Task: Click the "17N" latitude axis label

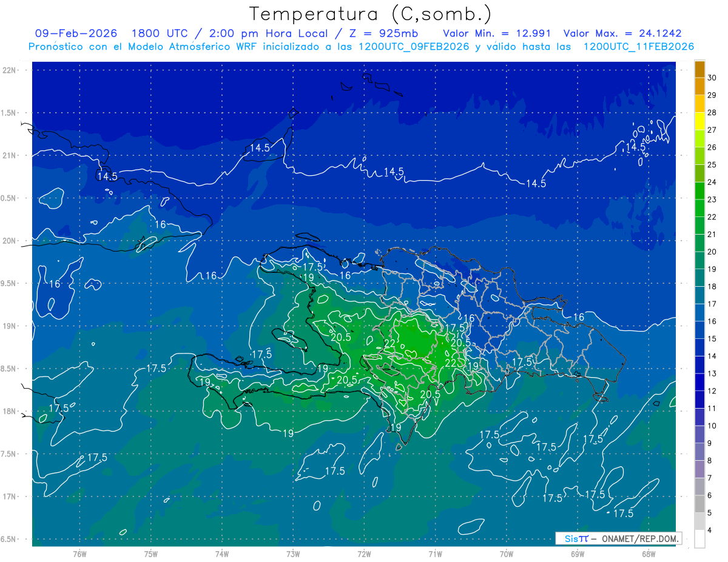Action: tap(10, 497)
